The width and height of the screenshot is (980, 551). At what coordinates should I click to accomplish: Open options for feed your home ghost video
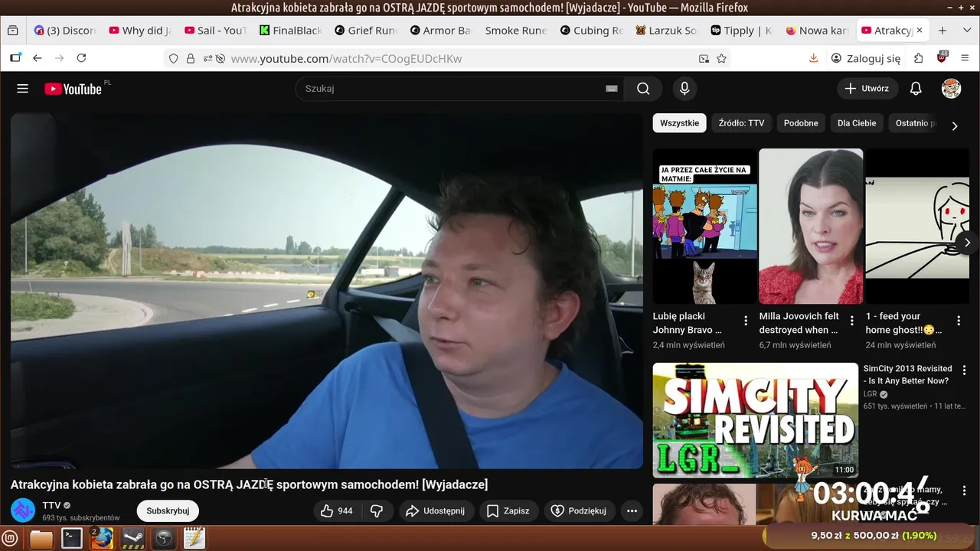pos(959,321)
